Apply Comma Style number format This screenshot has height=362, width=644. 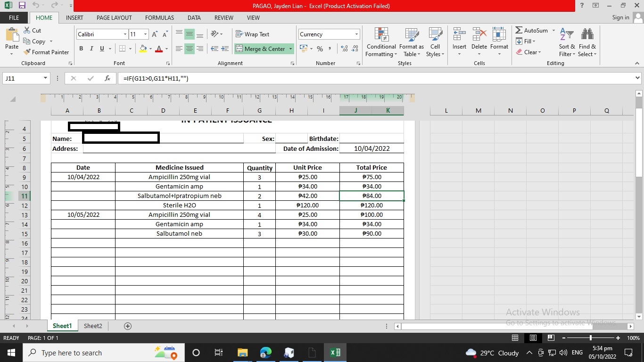(x=330, y=49)
